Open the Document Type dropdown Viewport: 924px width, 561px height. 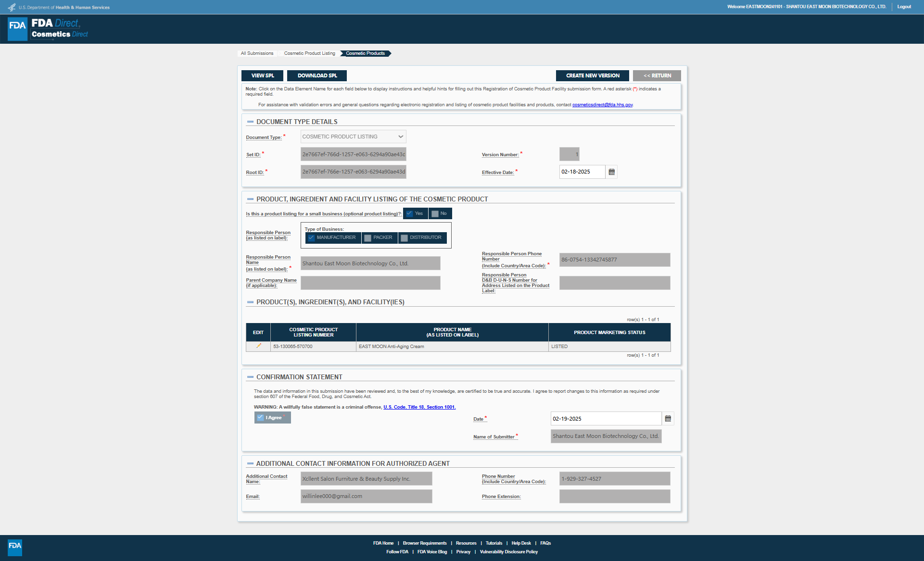click(354, 137)
